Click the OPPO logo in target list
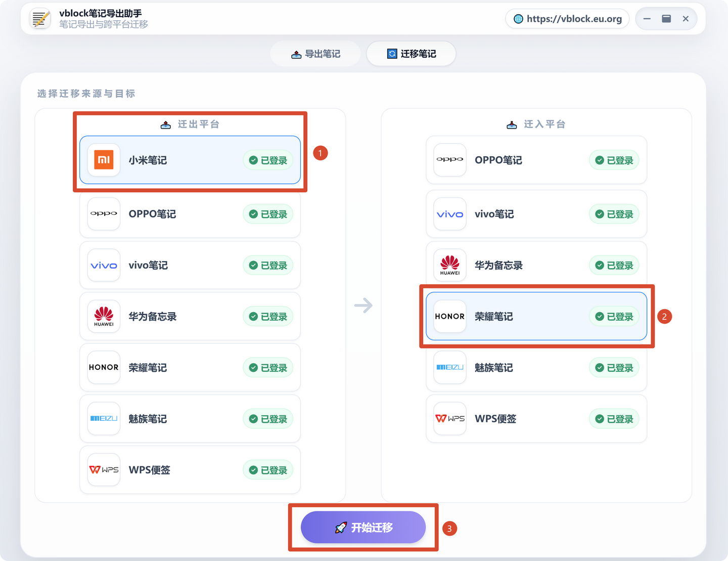The height and width of the screenshot is (561, 728). click(450, 160)
